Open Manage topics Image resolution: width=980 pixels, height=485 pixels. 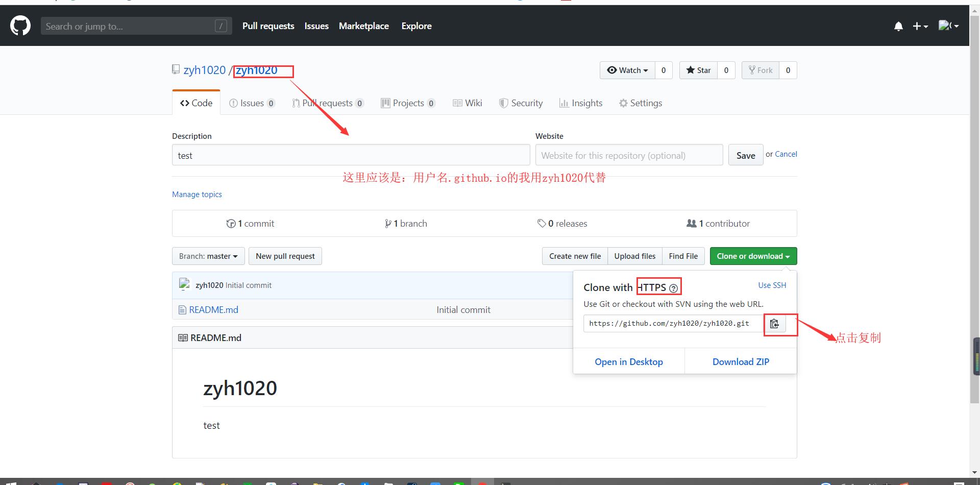[x=197, y=195]
